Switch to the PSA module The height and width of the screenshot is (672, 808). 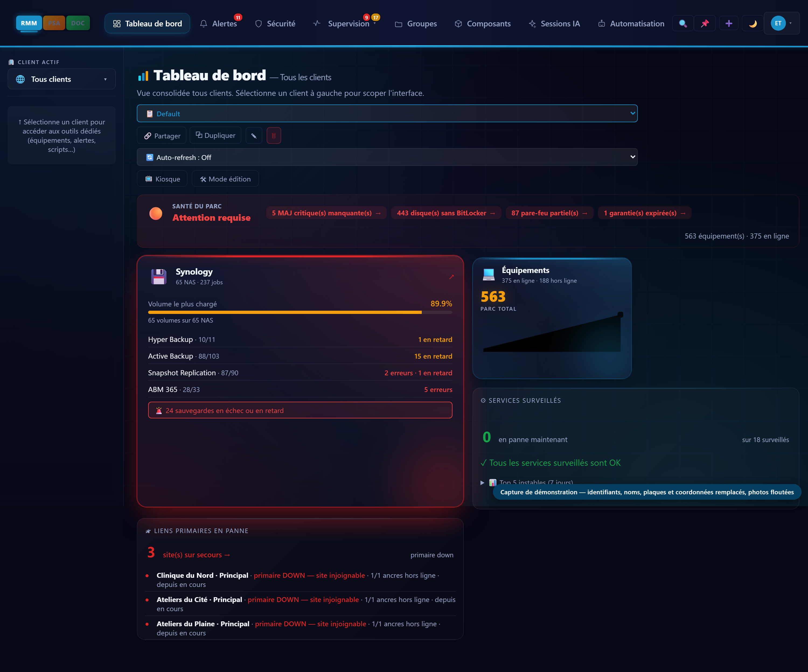tap(54, 23)
